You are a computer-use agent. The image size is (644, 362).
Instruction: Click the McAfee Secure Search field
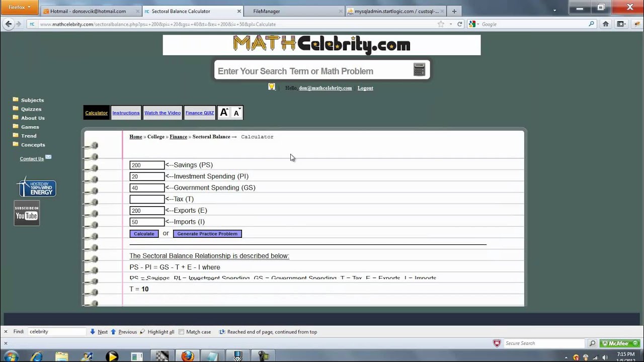[x=544, y=343]
